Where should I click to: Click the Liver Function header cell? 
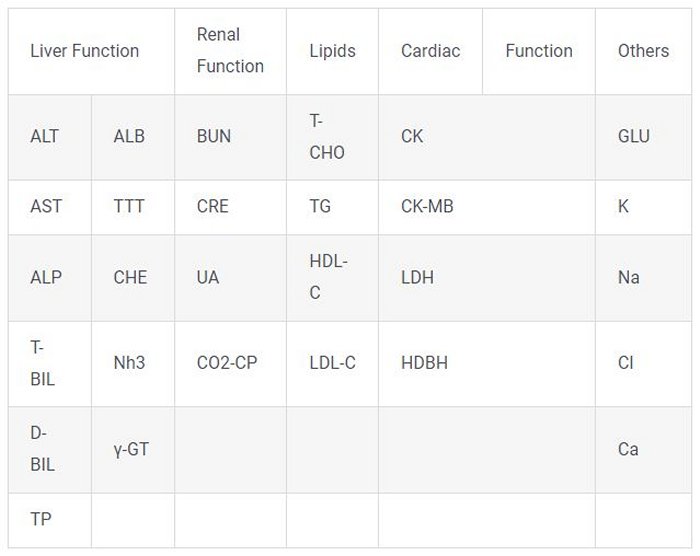pyautogui.click(x=85, y=51)
